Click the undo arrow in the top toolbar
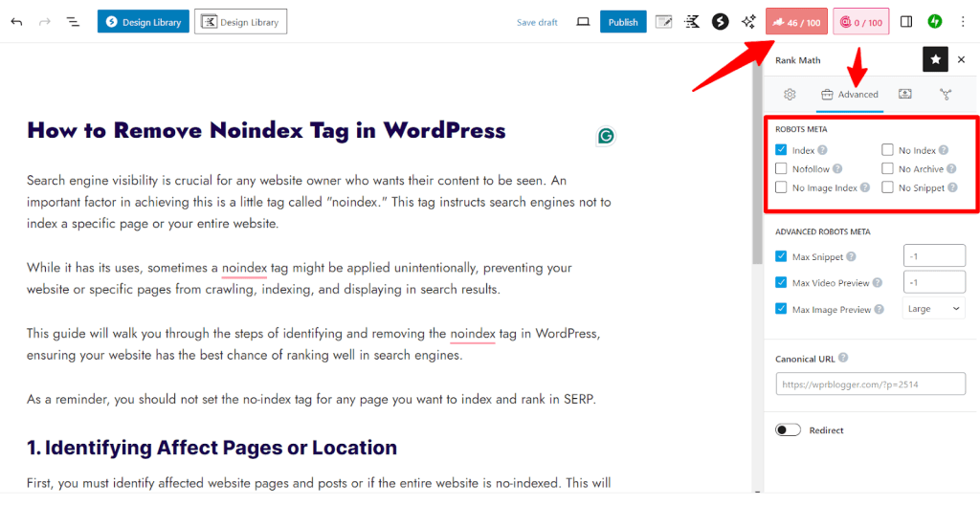Screen dimensions: 980x505 (x=17, y=22)
